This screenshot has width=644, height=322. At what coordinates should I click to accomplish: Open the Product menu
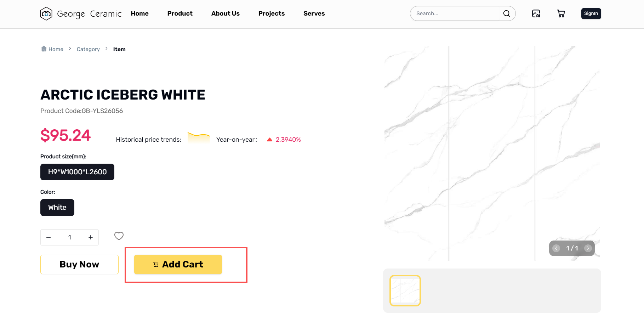click(x=180, y=13)
